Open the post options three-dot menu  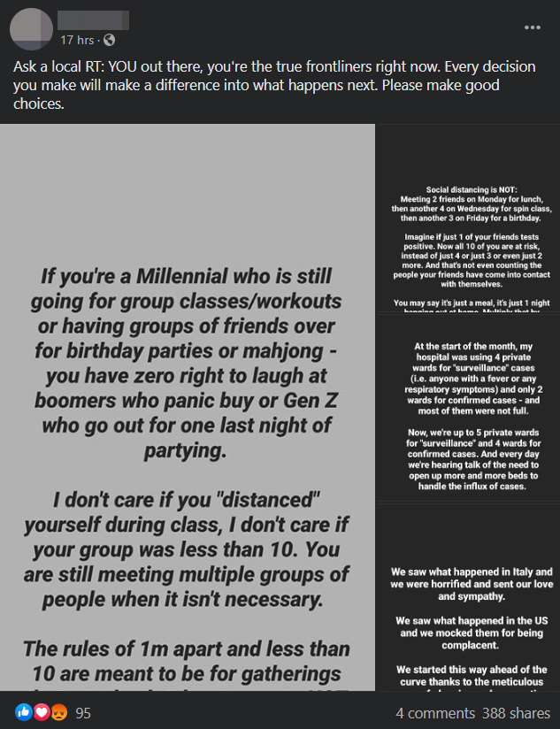532,27
